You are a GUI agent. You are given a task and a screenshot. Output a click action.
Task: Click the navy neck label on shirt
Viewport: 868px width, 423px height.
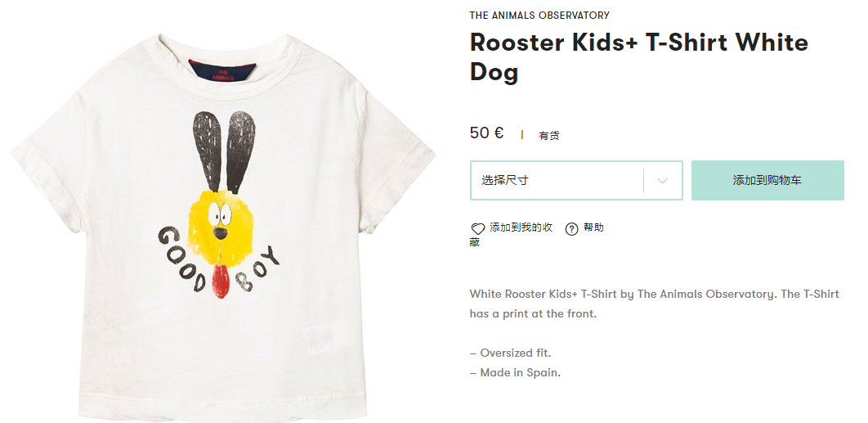(222, 71)
